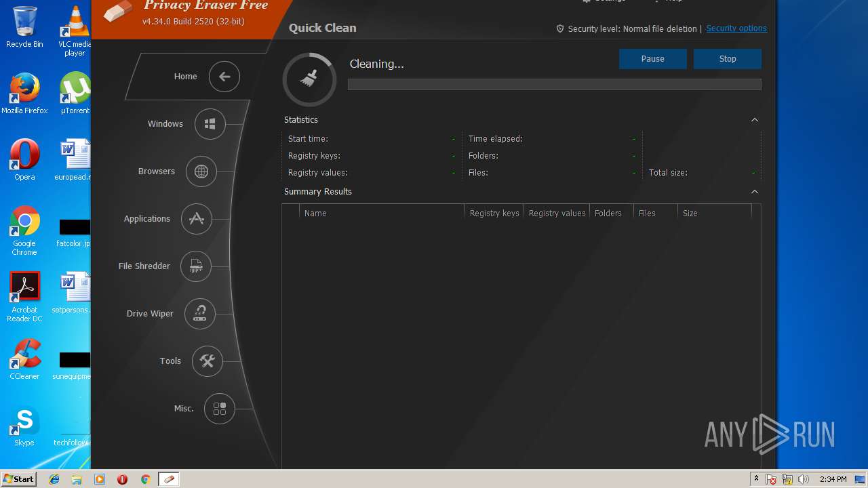Screen dimensions: 868x488
Task: Click the volume speaker tray icon
Action: (x=804, y=479)
